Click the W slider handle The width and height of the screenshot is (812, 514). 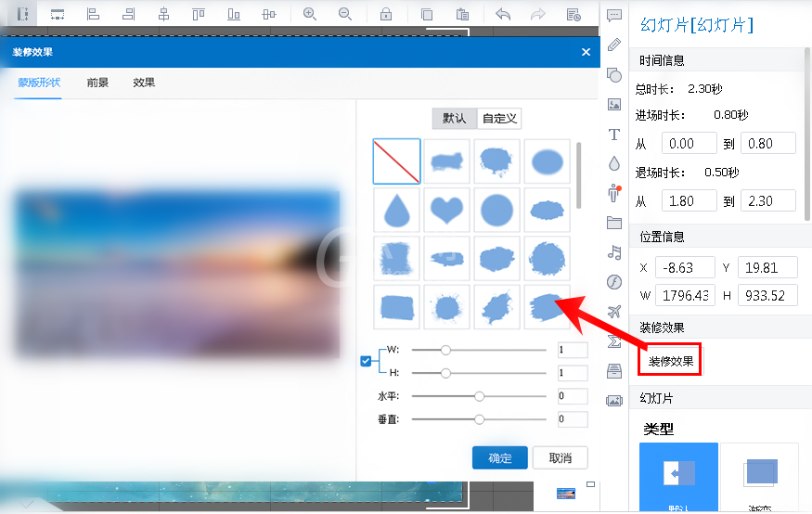coord(445,351)
